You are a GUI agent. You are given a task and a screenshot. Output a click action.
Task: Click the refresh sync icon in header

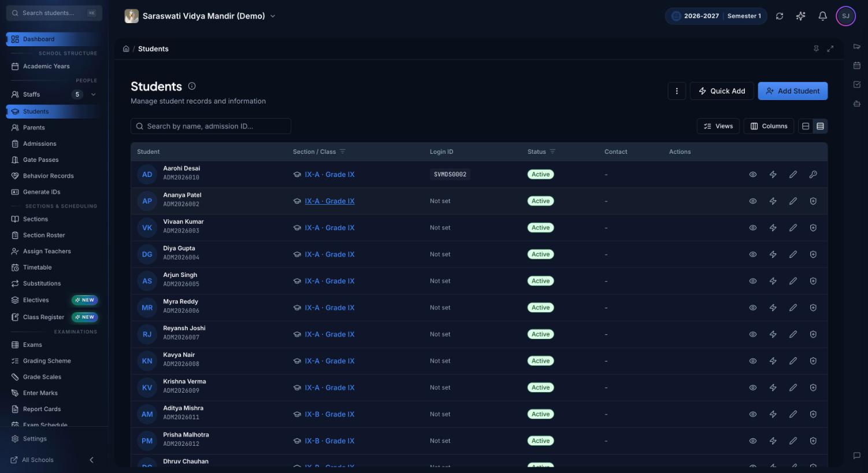(780, 16)
